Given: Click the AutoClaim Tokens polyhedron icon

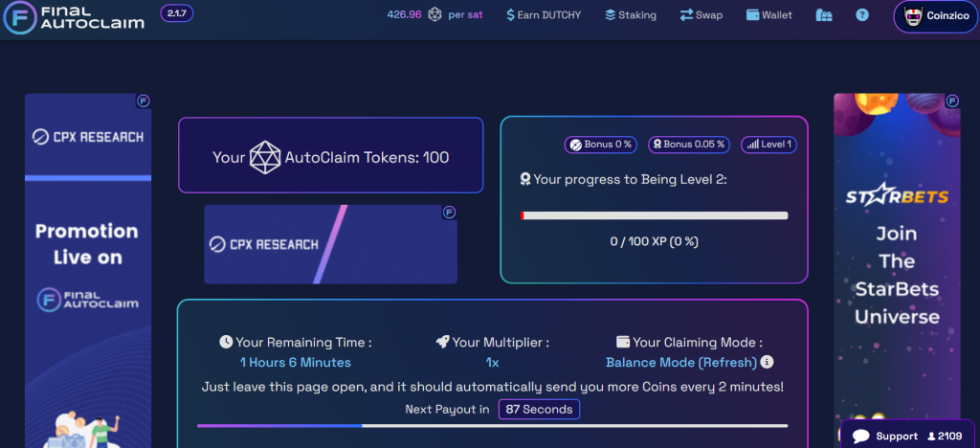Looking at the screenshot, I should point(265,157).
